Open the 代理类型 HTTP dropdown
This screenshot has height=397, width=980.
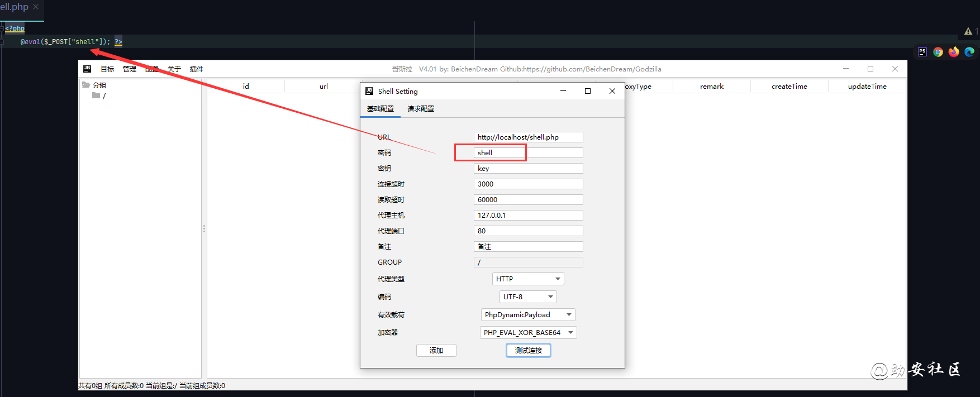[528, 279]
